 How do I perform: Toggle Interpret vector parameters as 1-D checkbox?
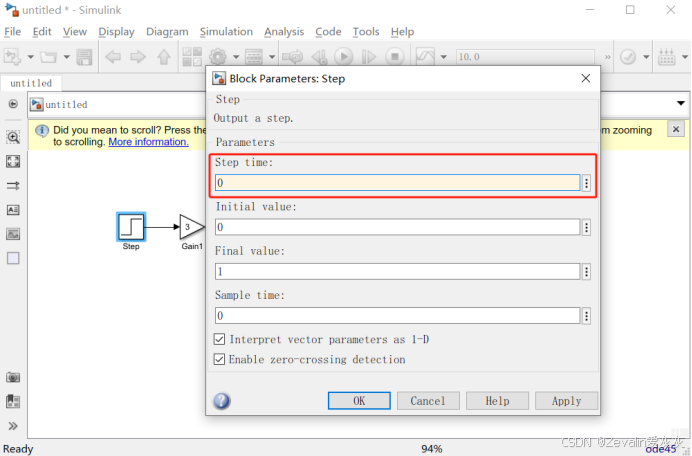point(219,339)
